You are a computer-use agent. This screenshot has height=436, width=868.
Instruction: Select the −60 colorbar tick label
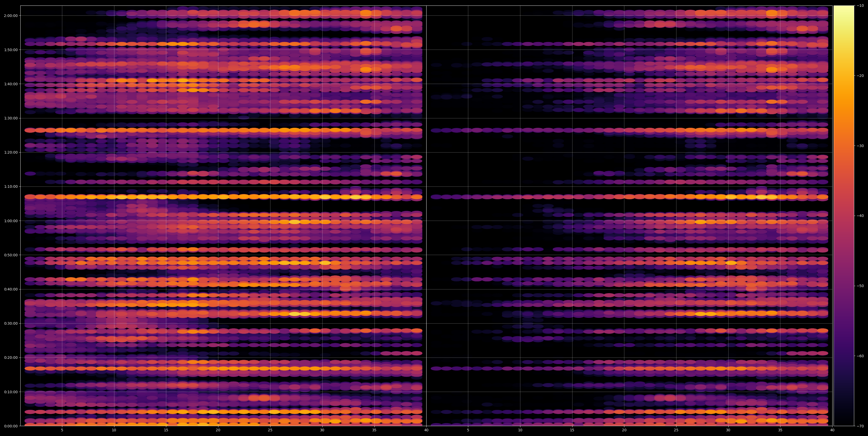(860, 356)
